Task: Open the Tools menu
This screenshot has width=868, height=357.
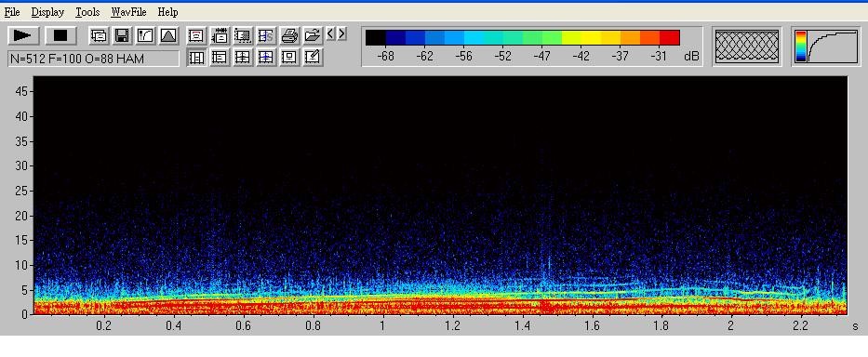Action: (88, 12)
